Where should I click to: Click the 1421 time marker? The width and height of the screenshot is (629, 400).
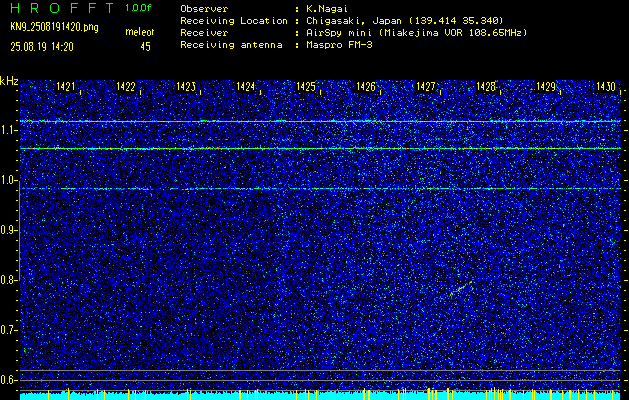pyautogui.click(x=65, y=86)
